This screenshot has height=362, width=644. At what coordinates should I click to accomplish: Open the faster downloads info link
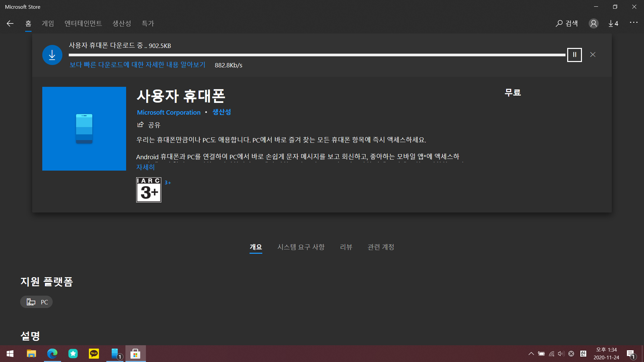click(137, 65)
